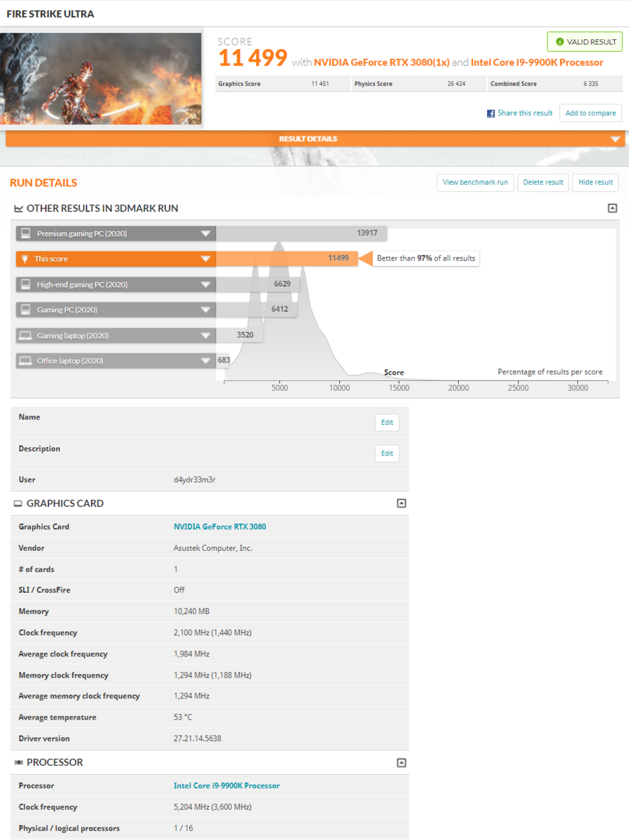Expand the Result Details orange bar arrow
The image size is (629, 840).
[615, 139]
